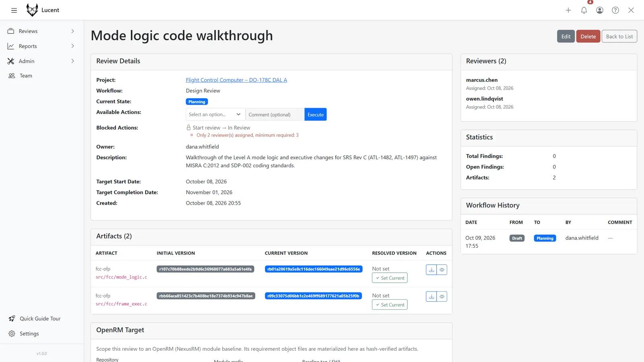View the frame_exec.c artifact with eye icon

pyautogui.click(x=442, y=297)
